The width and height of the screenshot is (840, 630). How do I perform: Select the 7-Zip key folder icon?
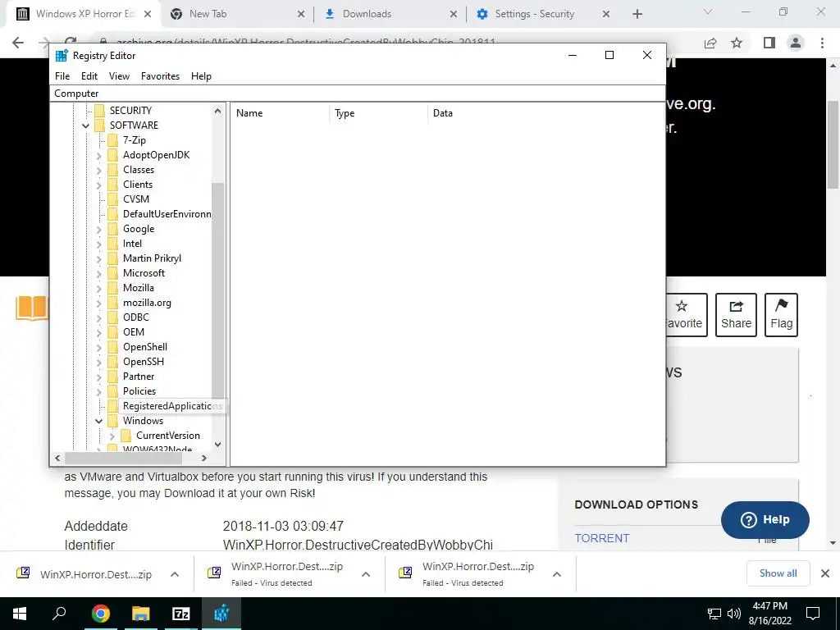112,139
